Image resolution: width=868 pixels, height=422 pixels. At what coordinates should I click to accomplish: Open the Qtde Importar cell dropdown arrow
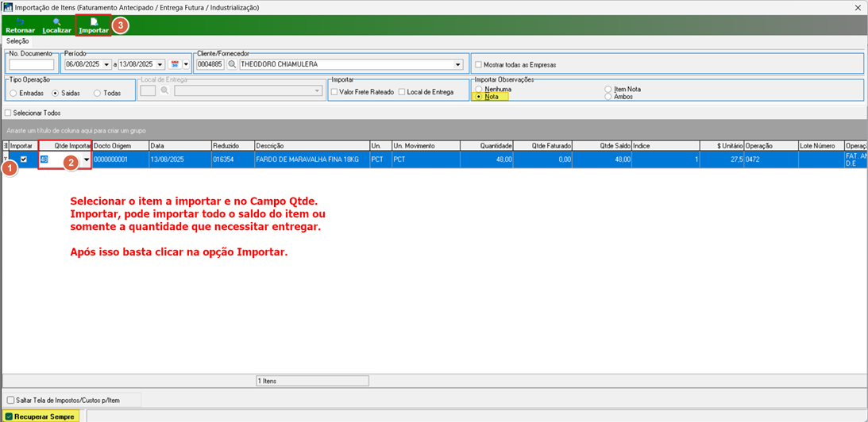tap(87, 160)
